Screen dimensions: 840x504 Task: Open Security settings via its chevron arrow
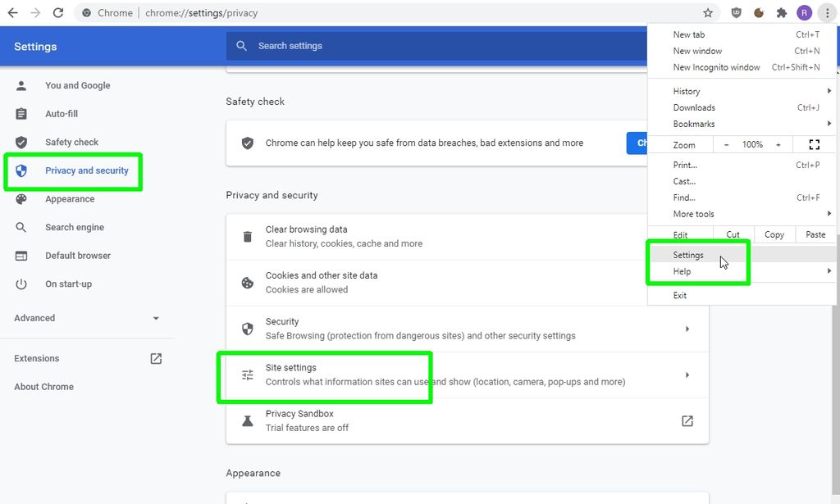pos(687,329)
